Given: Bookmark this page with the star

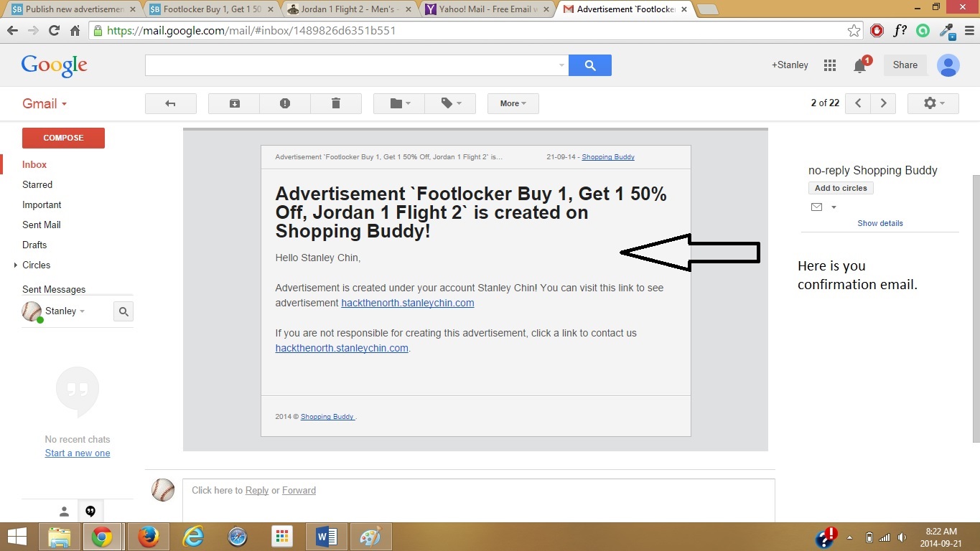Looking at the screenshot, I should tap(854, 31).
